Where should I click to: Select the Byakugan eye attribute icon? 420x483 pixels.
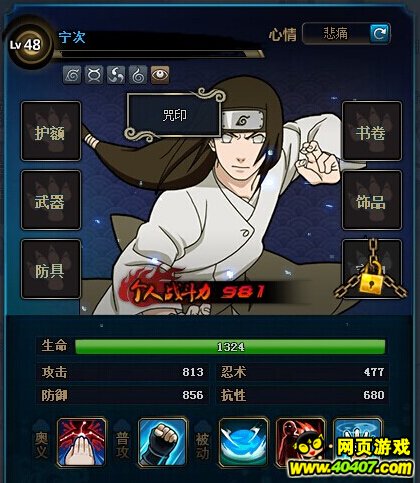click(160, 75)
